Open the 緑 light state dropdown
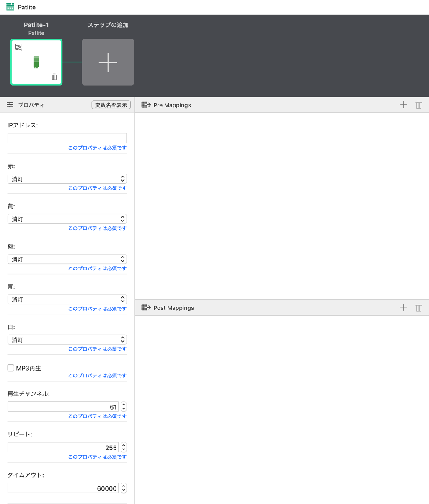This screenshot has width=429, height=504. [x=67, y=259]
